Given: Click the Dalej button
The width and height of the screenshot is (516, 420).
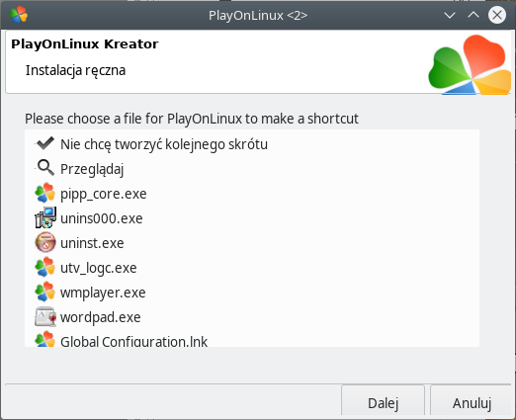Looking at the screenshot, I should click(383, 402).
